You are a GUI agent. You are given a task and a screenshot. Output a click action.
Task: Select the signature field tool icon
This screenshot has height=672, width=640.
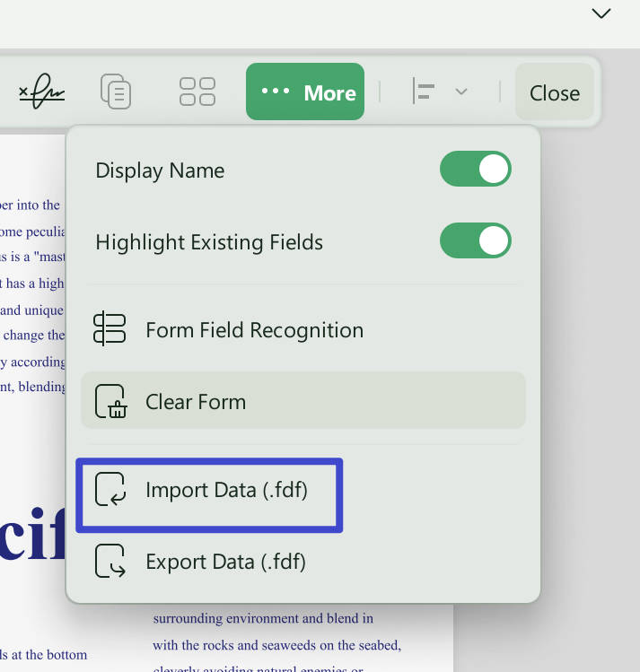coord(41,91)
